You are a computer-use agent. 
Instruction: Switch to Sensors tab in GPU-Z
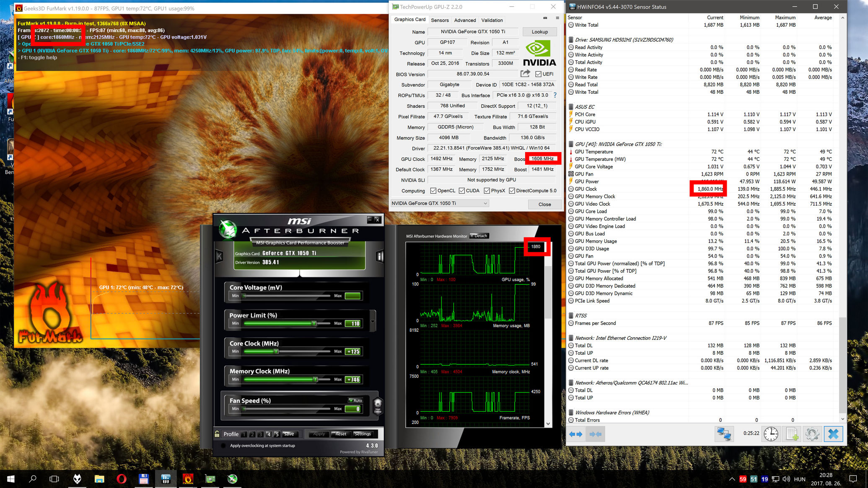(x=440, y=20)
